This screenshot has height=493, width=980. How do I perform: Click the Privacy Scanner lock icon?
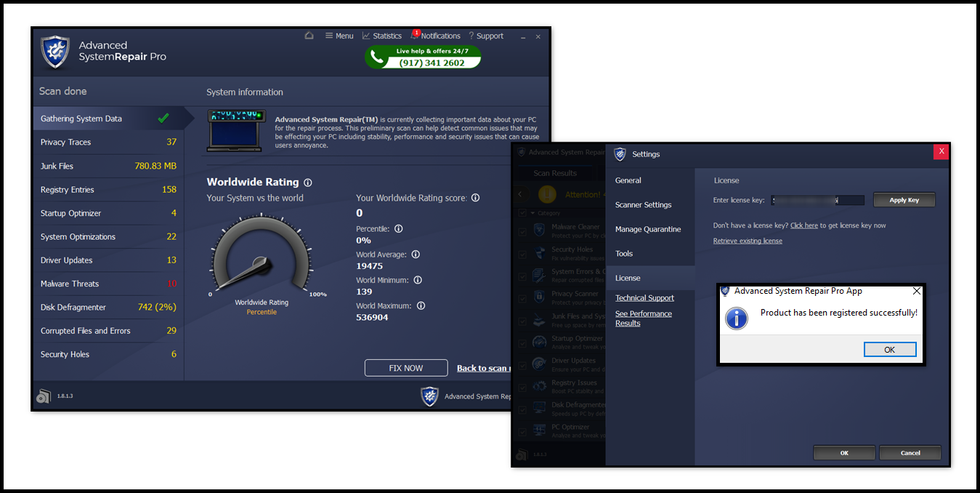coord(539,297)
